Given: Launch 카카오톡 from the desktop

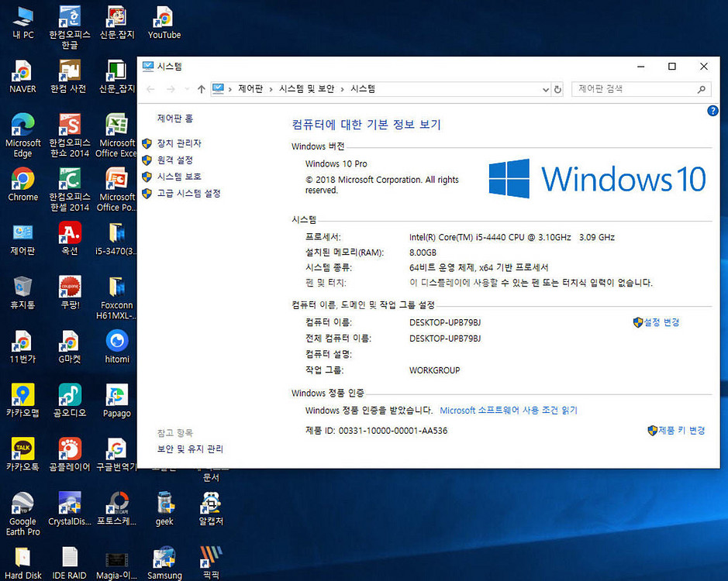Looking at the screenshot, I should pyautogui.click(x=22, y=455).
